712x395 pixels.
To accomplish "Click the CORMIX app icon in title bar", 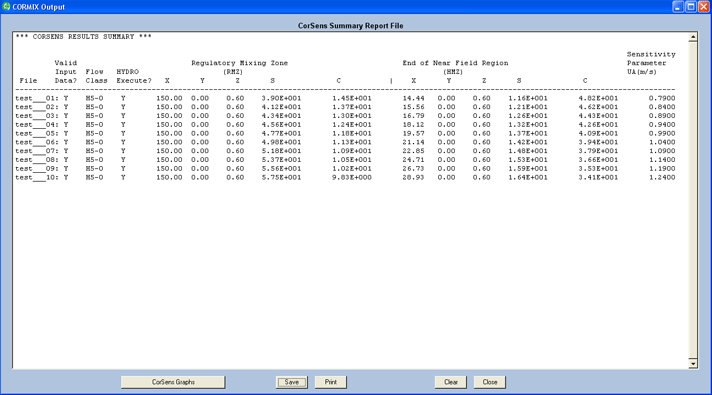I will click(x=6, y=6).
